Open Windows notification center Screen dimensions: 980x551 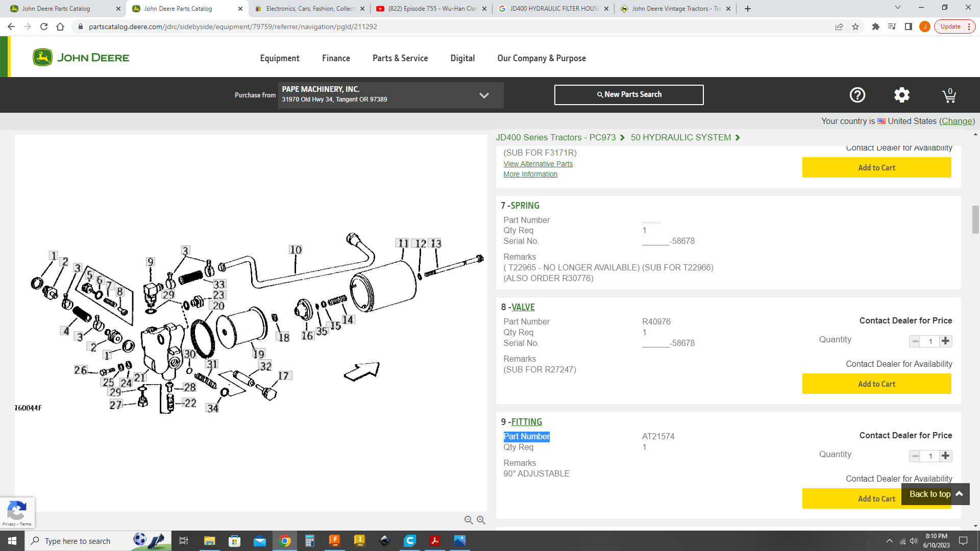click(963, 541)
